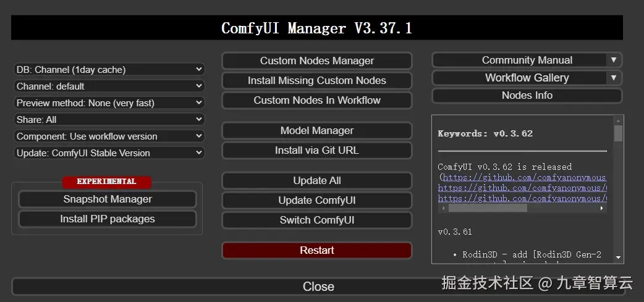Click the red Restart button
The width and height of the screenshot is (644, 302).
click(316, 250)
